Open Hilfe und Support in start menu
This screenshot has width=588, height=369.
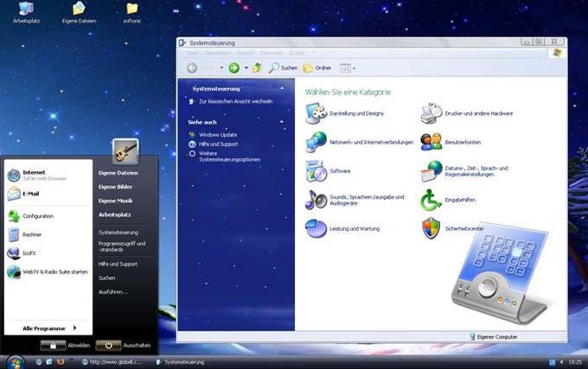click(118, 264)
